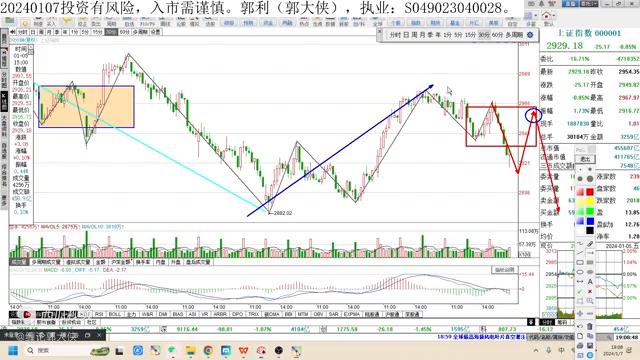Click the 指标说明 button above MACD
The height and width of the screenshot is (360, 640).
pos(504,270)
